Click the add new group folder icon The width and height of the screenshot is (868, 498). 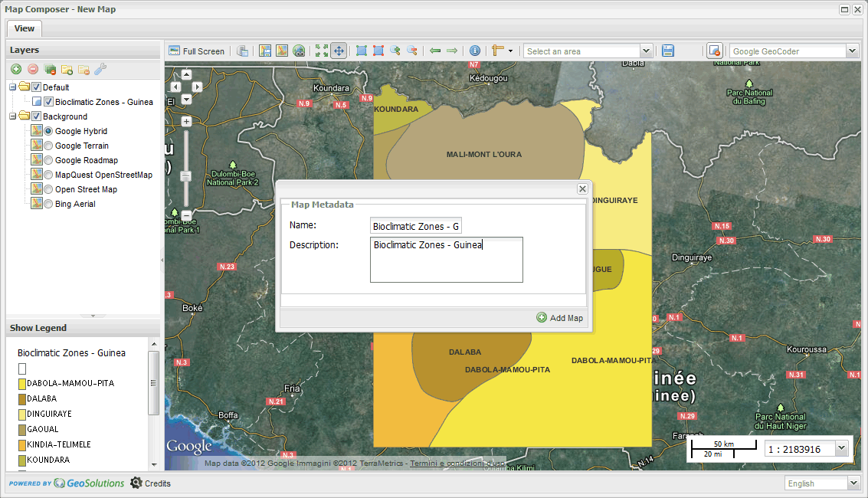(67, 70)
